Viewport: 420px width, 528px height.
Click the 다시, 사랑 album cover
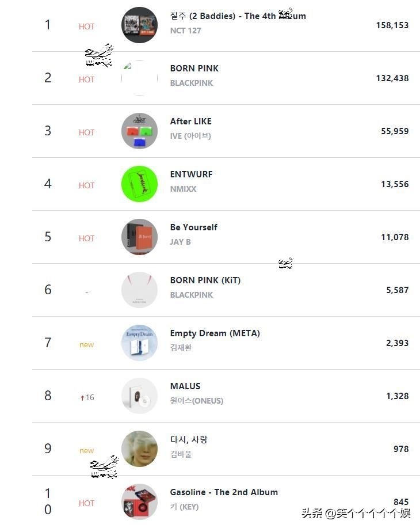coord(139,449)
